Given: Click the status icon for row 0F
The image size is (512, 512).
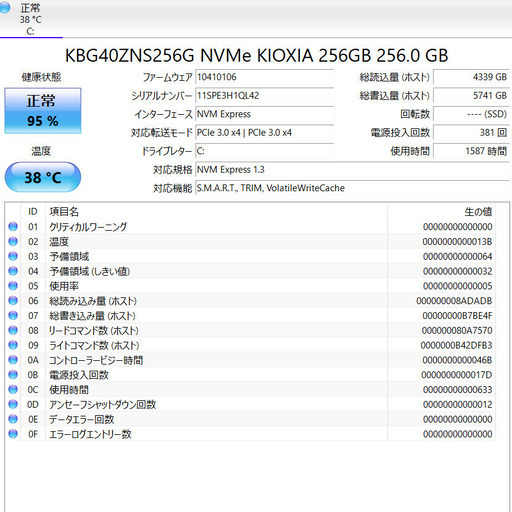Looking at the screenshot, I should 13,434.
